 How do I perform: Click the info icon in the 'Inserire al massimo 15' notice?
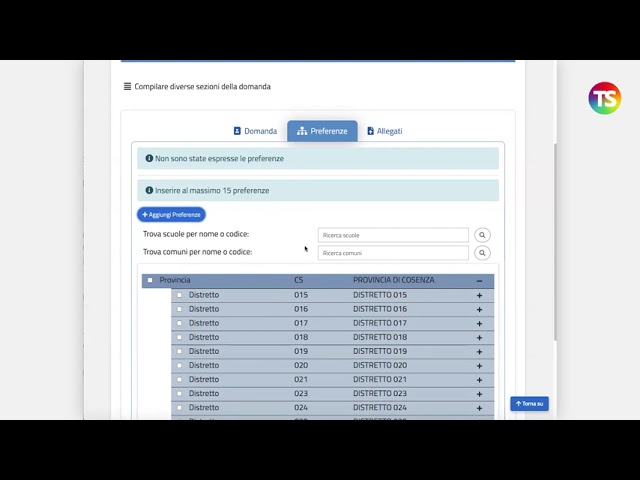(149, 190)
